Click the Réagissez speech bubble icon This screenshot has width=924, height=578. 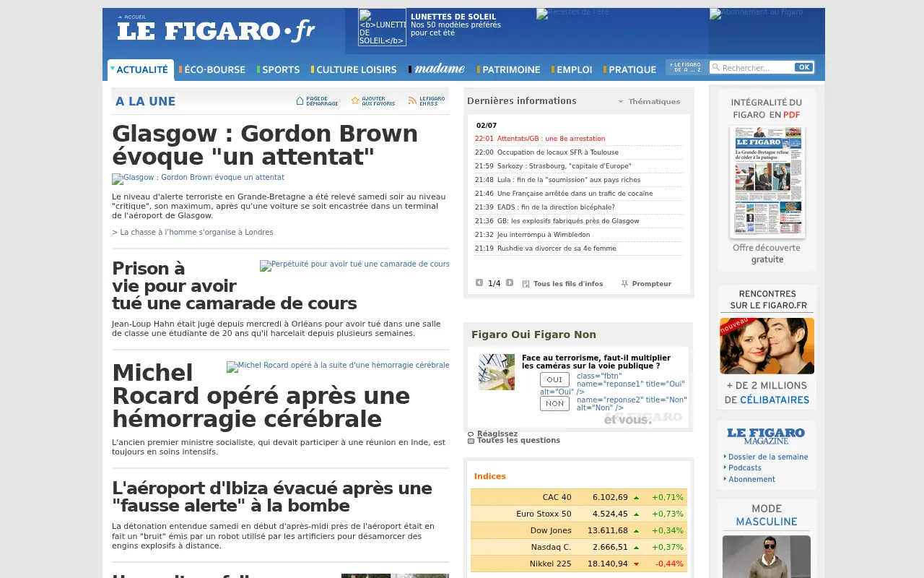point(471,434)
